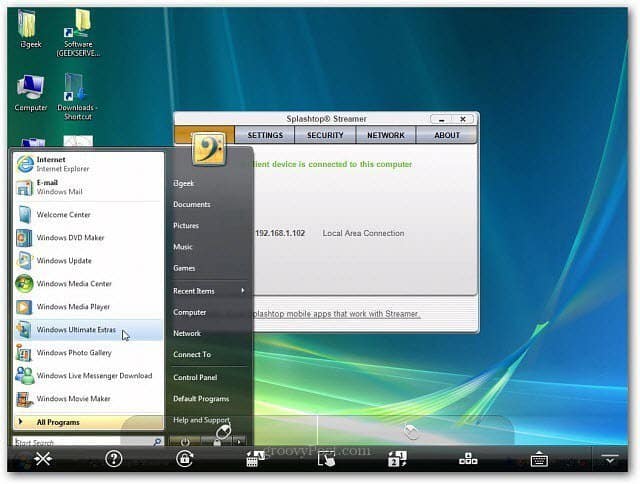Close the Splashtop Streamer window

coord(463,119)
